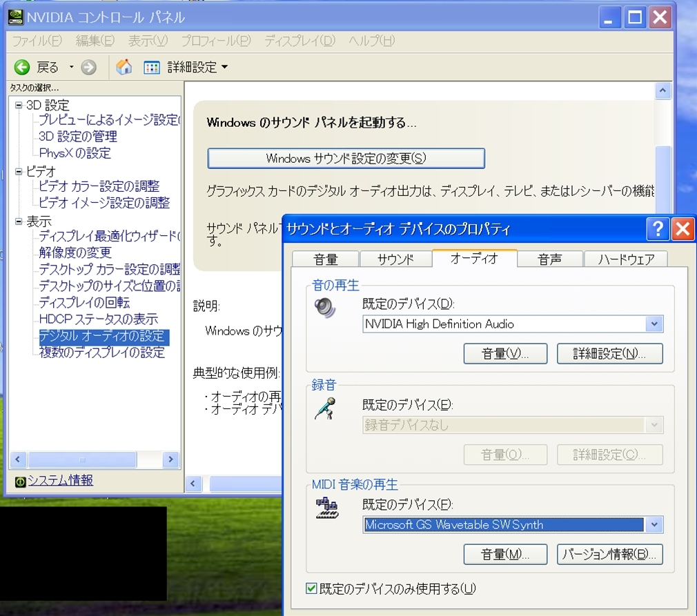Open the playback default device dropdown

pos(654,324)
